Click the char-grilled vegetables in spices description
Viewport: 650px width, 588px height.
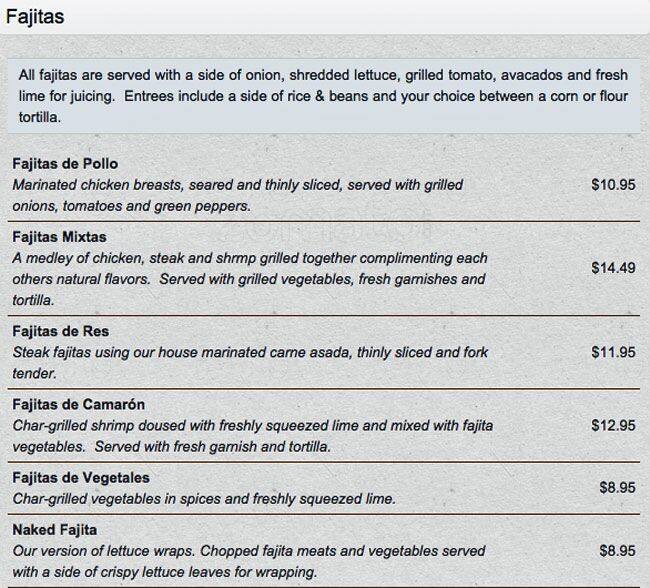pyautogui.click(x=204, y=498)
